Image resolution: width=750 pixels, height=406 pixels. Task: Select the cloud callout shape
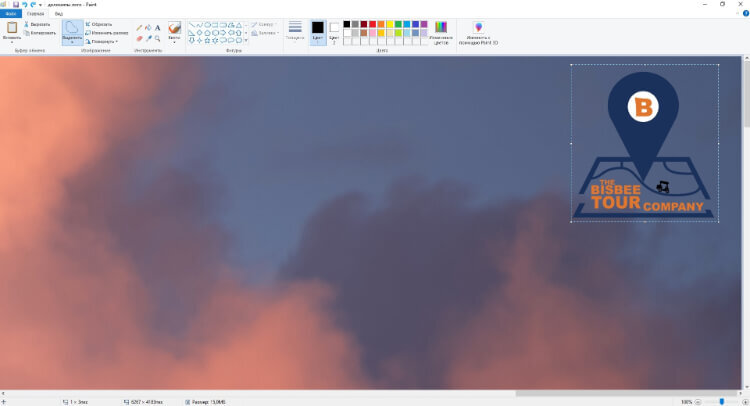239,40
